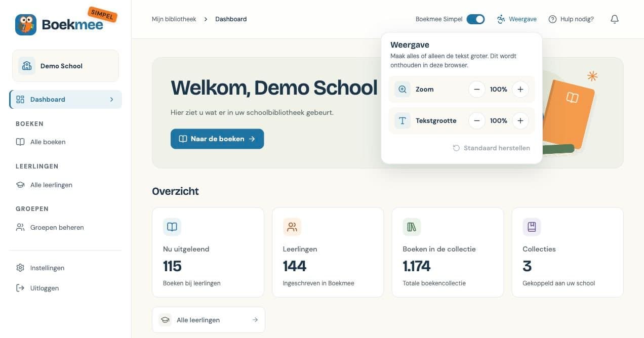
Task: Click the Zoom 100% value
Action: [x=499, y=89]
